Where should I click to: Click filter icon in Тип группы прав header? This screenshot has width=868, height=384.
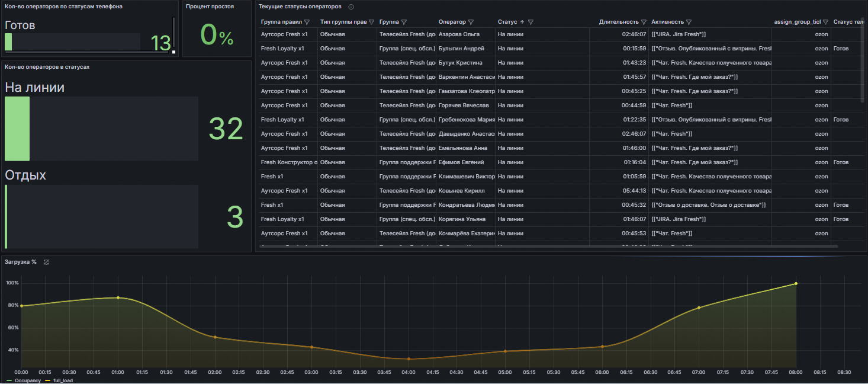pyautogui.click(x=371, y=22)
